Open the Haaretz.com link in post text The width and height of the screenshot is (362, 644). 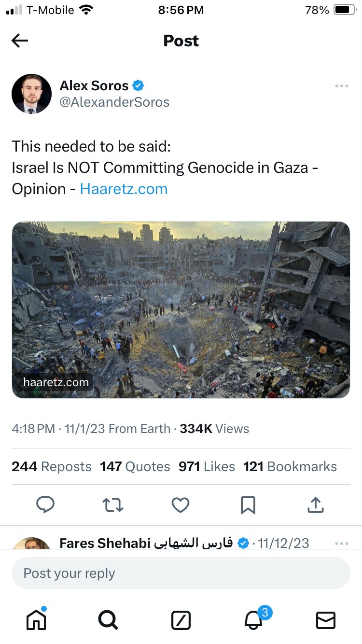124,189
